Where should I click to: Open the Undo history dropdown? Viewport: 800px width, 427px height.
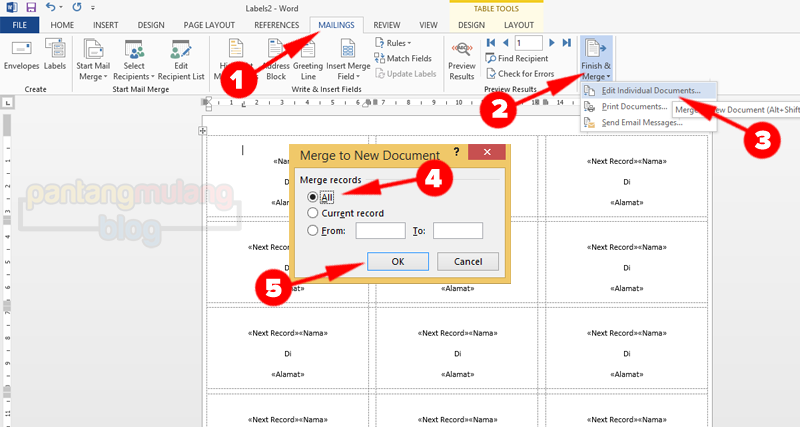(x=61, y=8)
